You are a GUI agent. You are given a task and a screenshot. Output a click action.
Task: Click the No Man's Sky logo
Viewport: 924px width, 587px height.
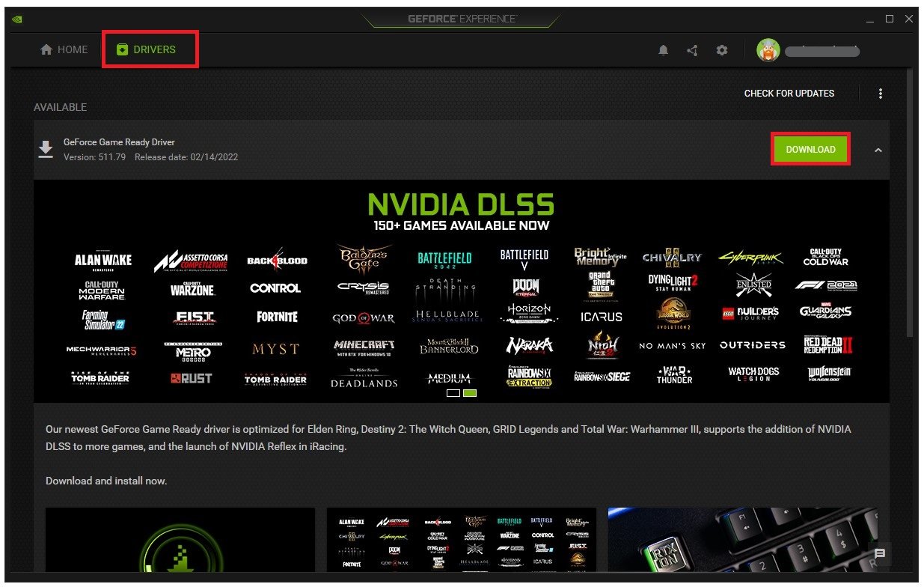click(x=672, y=346)
